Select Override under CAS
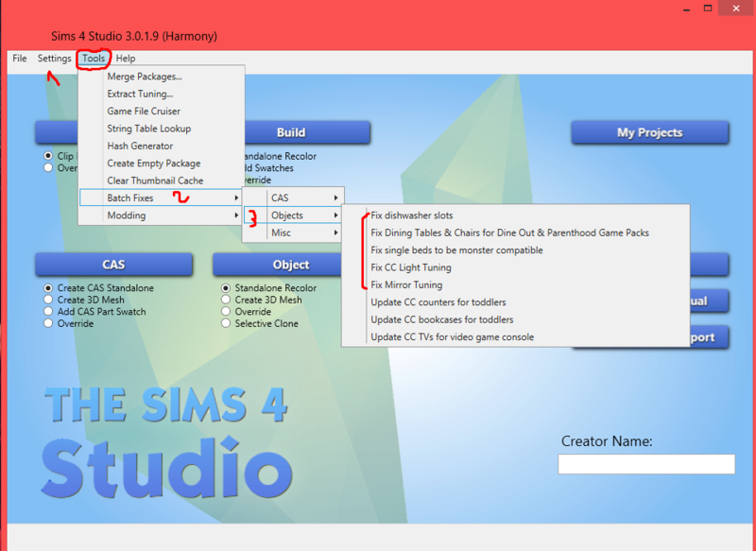 (48, 323)
